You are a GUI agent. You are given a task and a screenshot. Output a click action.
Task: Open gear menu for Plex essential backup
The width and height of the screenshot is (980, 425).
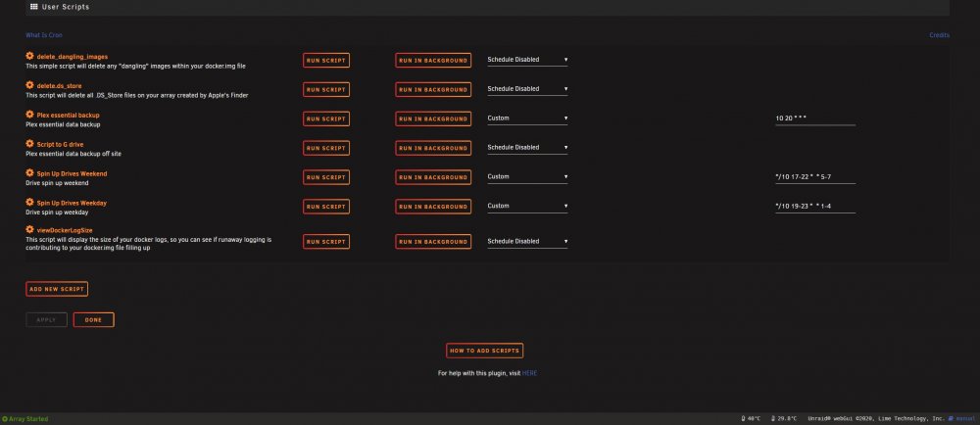pyautogui.click(x=29, y=115)
